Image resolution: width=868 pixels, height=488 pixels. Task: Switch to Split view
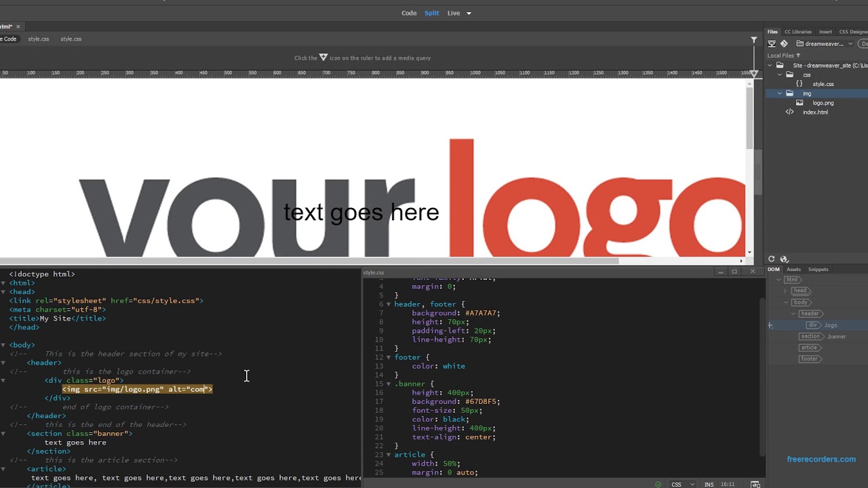pos(432,13)
